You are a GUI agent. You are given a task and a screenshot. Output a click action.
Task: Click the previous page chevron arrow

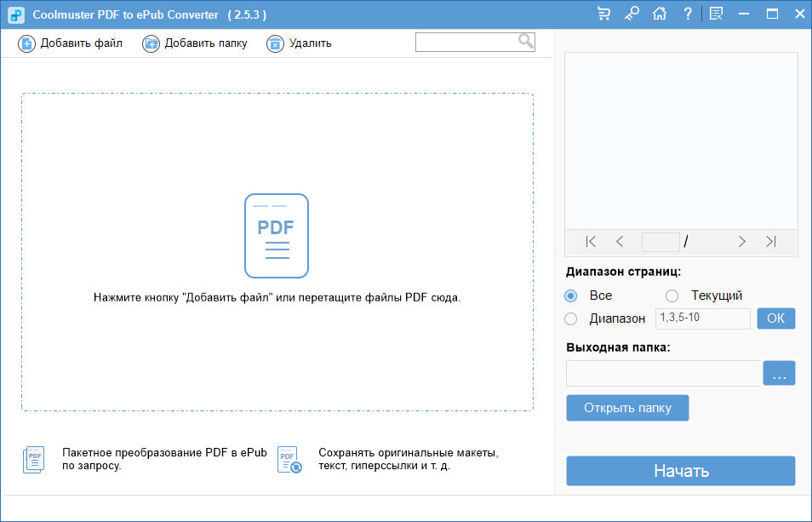pyautogui.click(x=620, y=242)
